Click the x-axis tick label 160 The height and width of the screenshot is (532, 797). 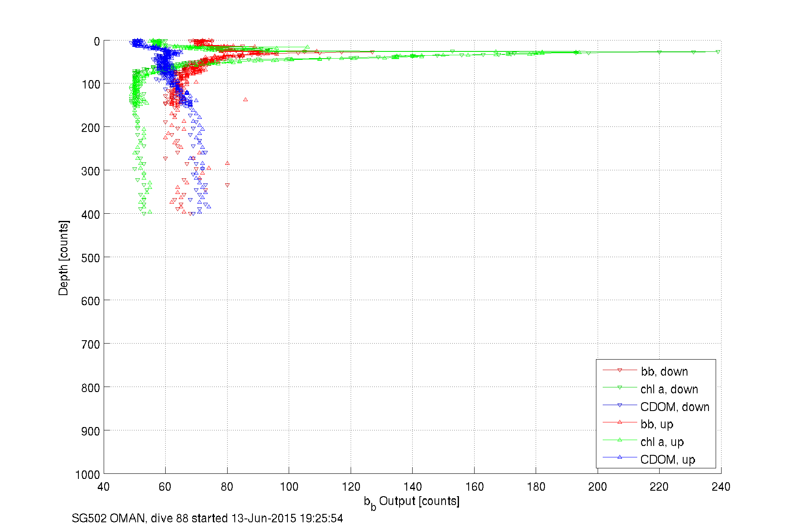[474, 487]
